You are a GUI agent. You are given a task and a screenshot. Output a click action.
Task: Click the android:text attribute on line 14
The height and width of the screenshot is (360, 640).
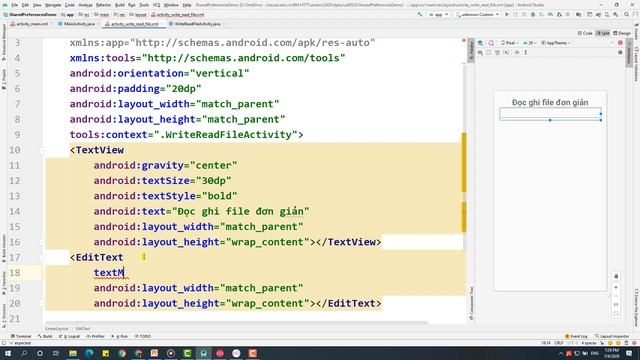[x=129, y=211]
